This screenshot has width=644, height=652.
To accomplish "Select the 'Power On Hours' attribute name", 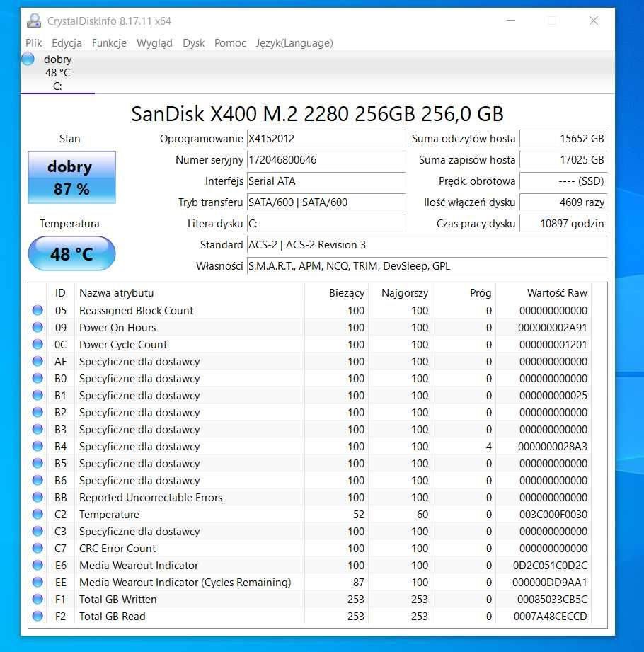I will tap(117, 328).
